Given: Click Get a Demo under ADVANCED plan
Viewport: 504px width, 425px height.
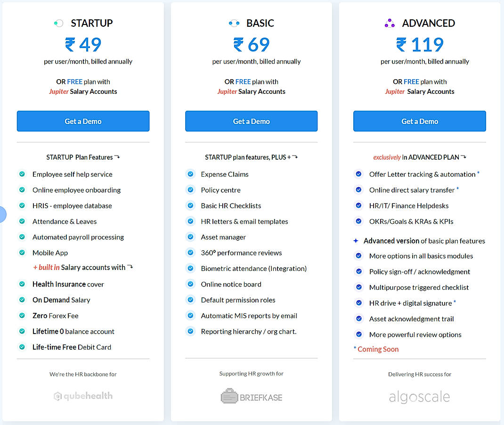Looking at the screenshot, I should pyautogui.click(x=419, y=121).
